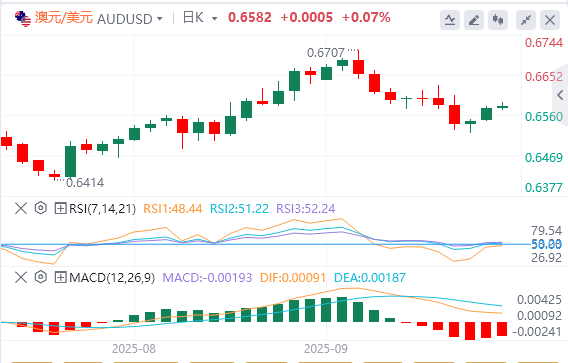
Task: Click the 2025-09 date axis marker
Action: click(326, 349)
